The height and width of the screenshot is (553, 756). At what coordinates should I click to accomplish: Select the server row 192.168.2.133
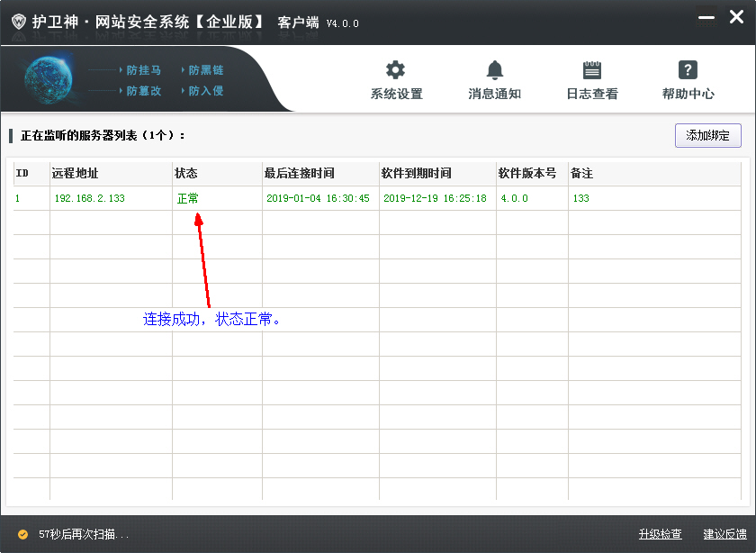pyautogui.click(x=89, y=198)
